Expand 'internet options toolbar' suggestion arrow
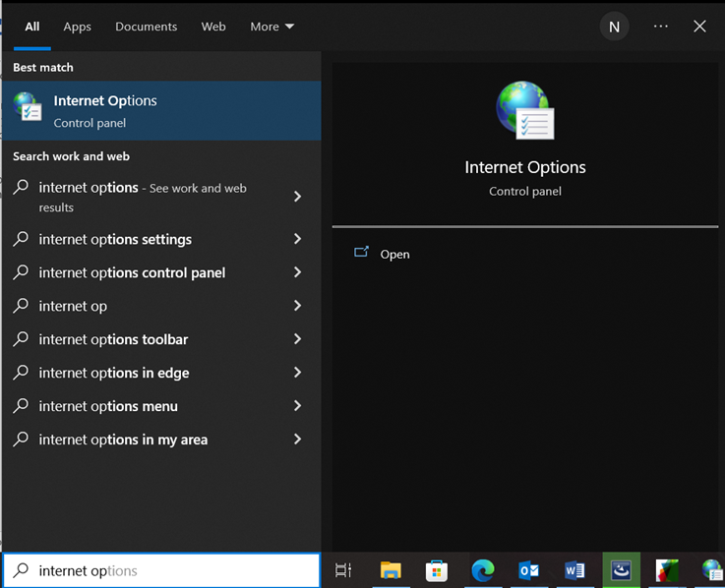 tap(297, 339)
